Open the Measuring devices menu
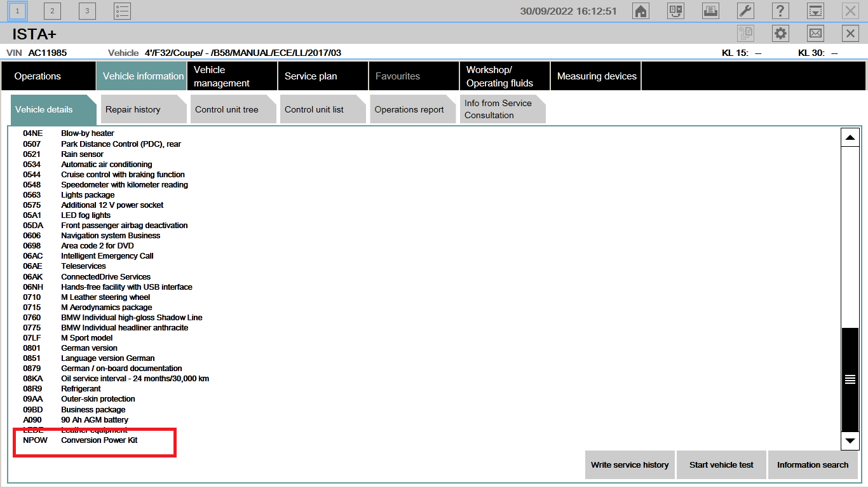Screen dimensions: 868x488 (596, 76)
